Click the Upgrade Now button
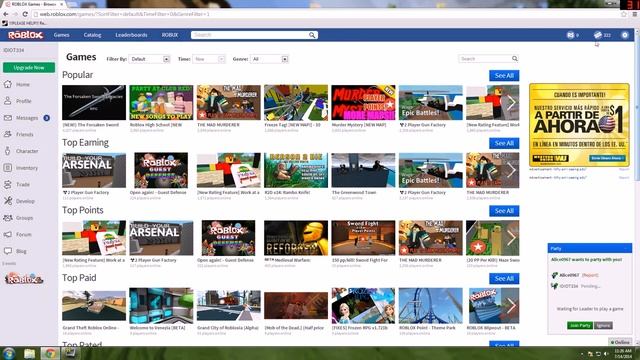Viewport: 640px width, 360px height. tap(29, 67)
